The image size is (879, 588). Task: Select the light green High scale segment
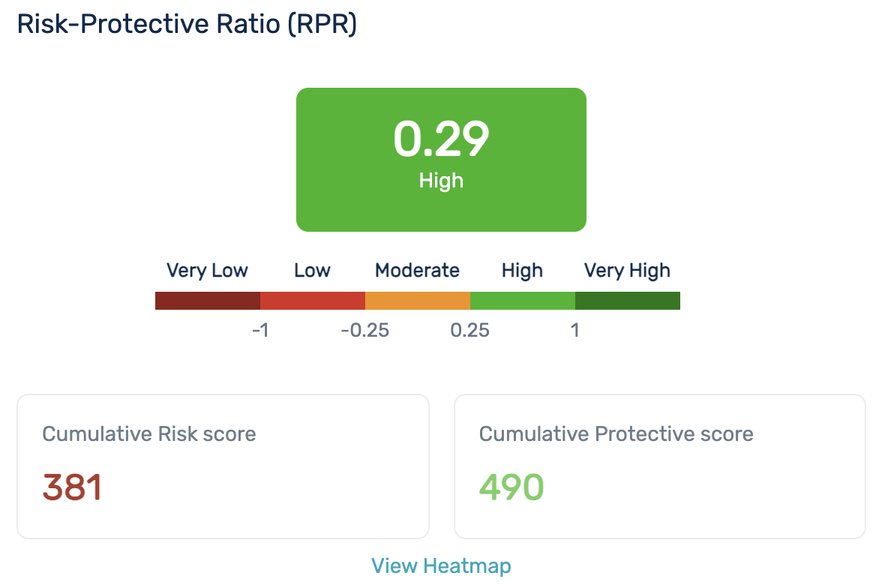coord(523,301)
